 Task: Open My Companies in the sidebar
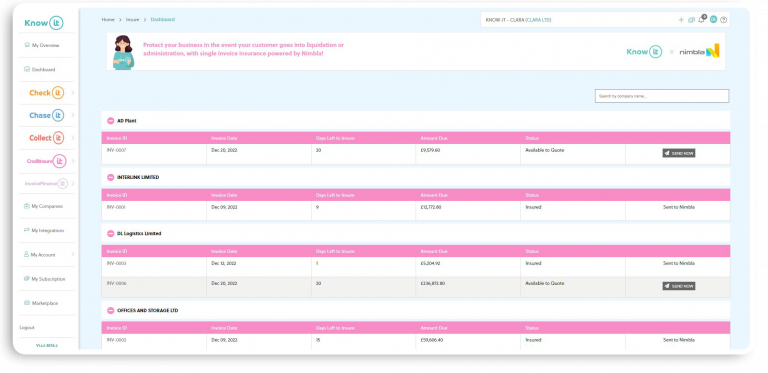click(43, 206)
